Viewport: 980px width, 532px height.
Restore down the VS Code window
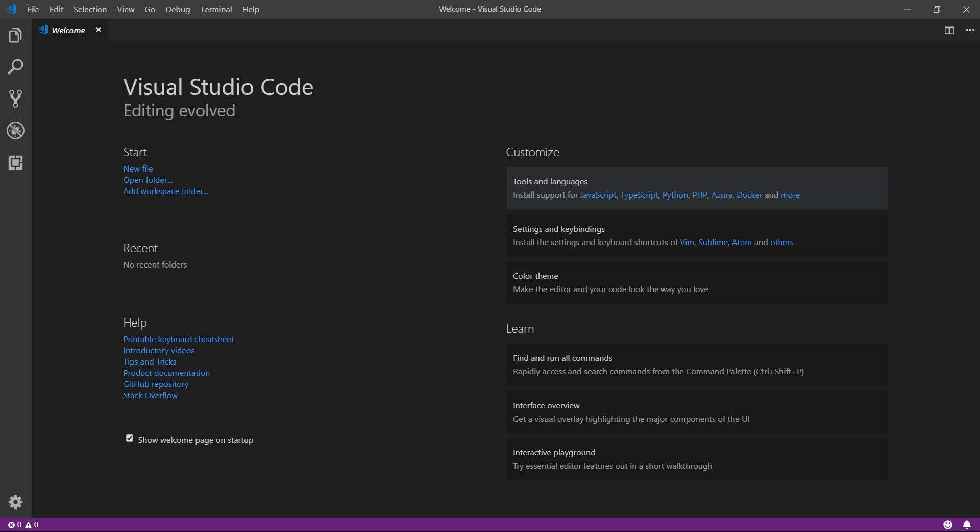[937, 9]
